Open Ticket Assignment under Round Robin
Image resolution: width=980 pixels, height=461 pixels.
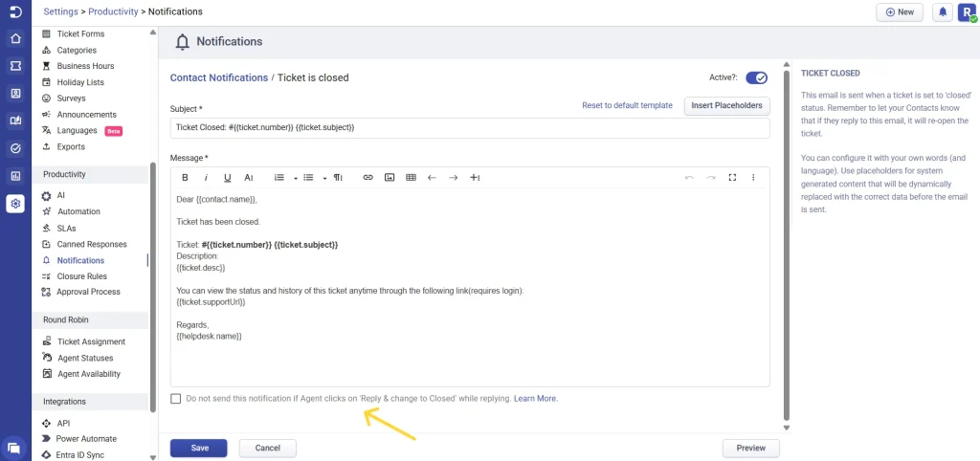click(x=91, y=341)
